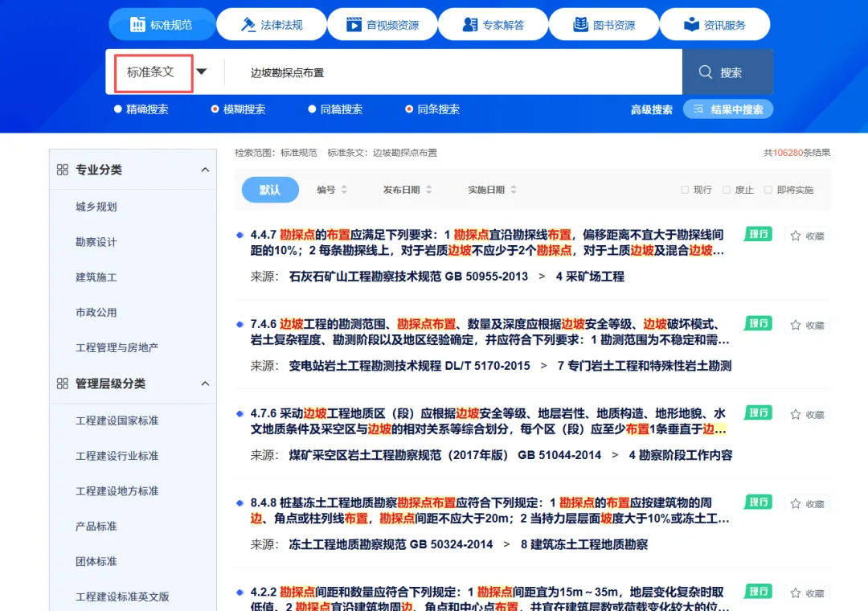868x611 pixels.
Task: Open the 法律法规 tab
Action: (272, 24)
